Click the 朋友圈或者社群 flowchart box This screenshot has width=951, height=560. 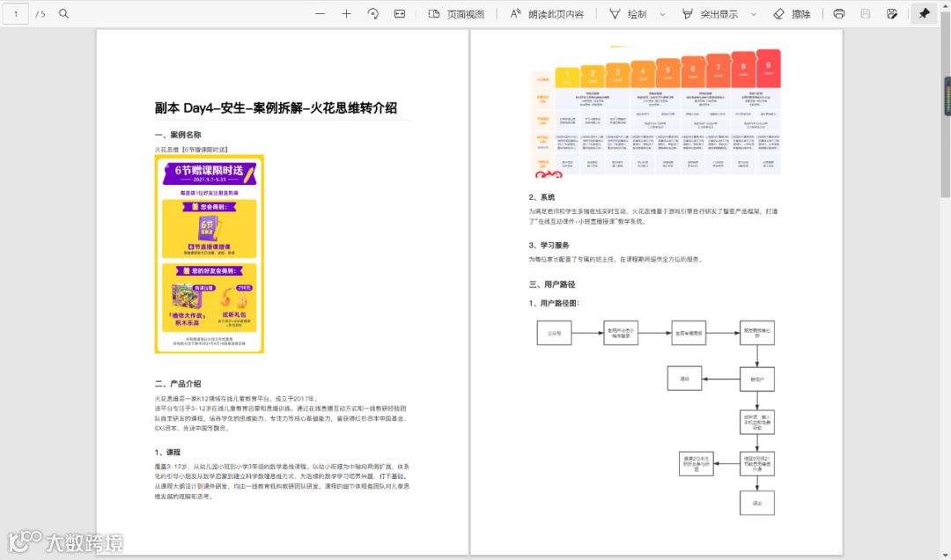[x=757, y=333]
